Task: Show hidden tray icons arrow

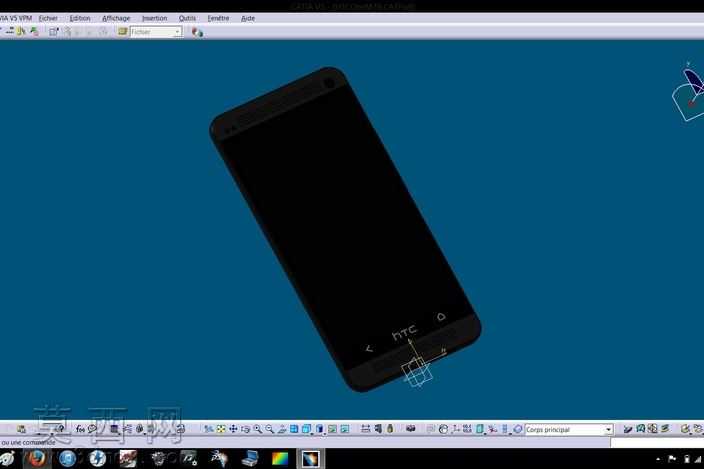Action: pyautogui.click(x=658, y=459)
